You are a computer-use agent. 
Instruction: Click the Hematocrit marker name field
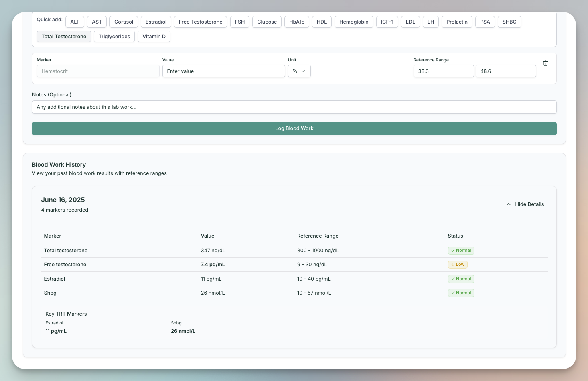[x=98, y=71]
